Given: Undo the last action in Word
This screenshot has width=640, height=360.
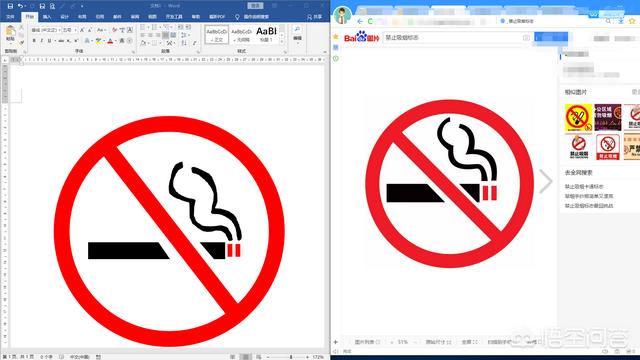Looking at the screenshot, I should 20,6.
